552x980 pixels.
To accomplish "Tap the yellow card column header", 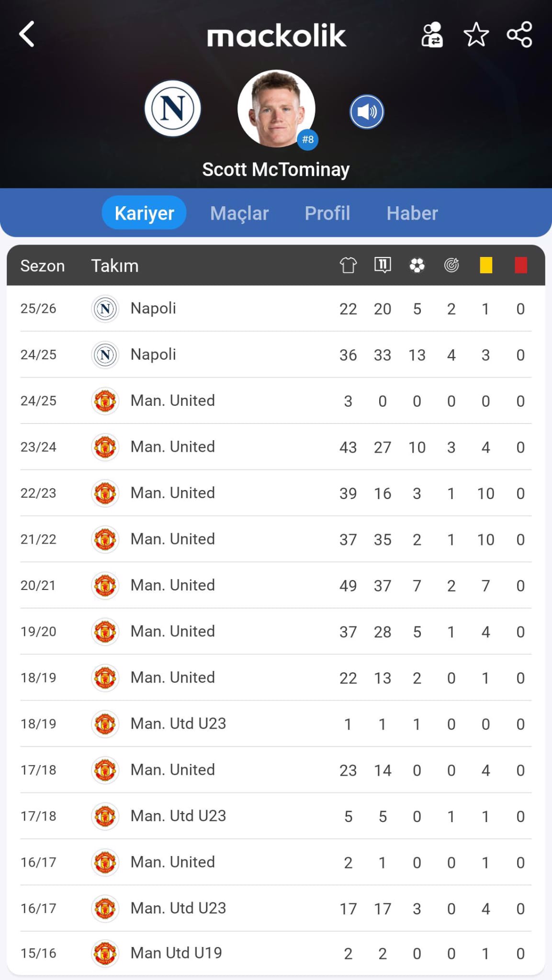I will (x=486, y=265).
